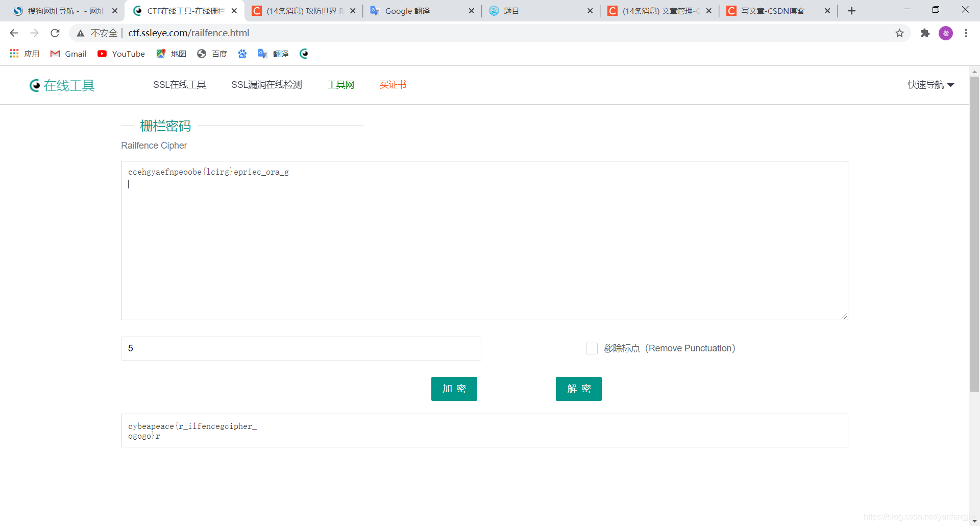
Task: Close the CTF在线工具 tab
Action: (234, 11)
